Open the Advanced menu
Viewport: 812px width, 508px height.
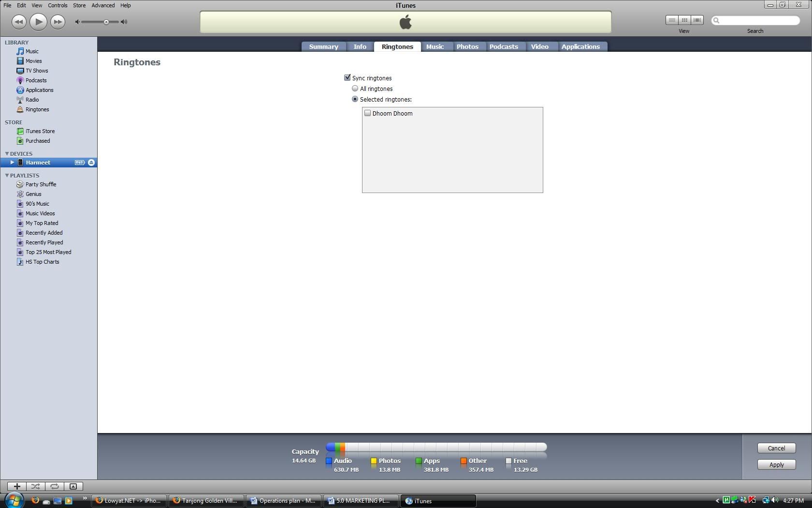(x=103, y=5)
